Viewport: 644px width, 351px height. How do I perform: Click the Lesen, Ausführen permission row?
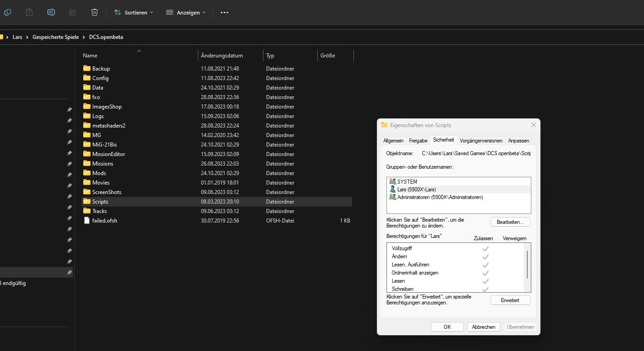[456, 265]
